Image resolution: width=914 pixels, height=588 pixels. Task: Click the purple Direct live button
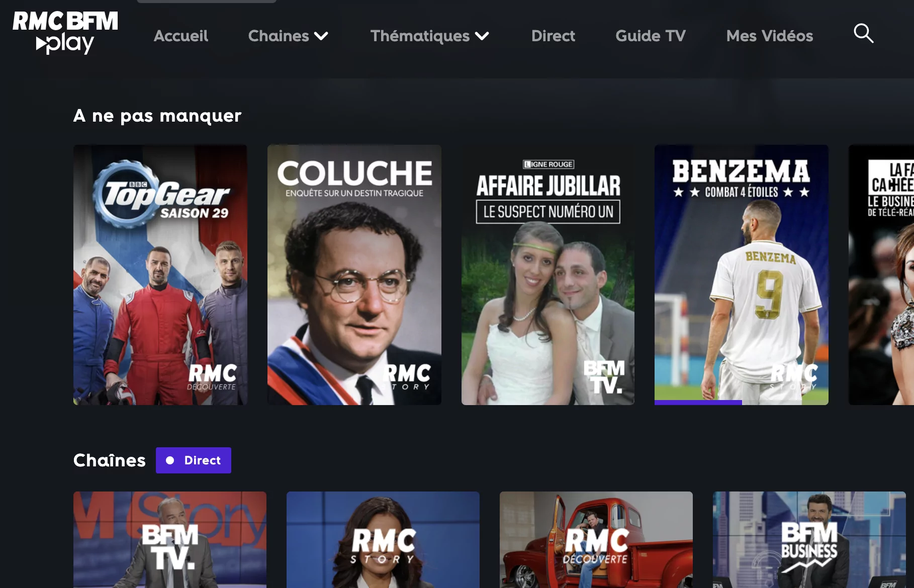coord(194,460)
